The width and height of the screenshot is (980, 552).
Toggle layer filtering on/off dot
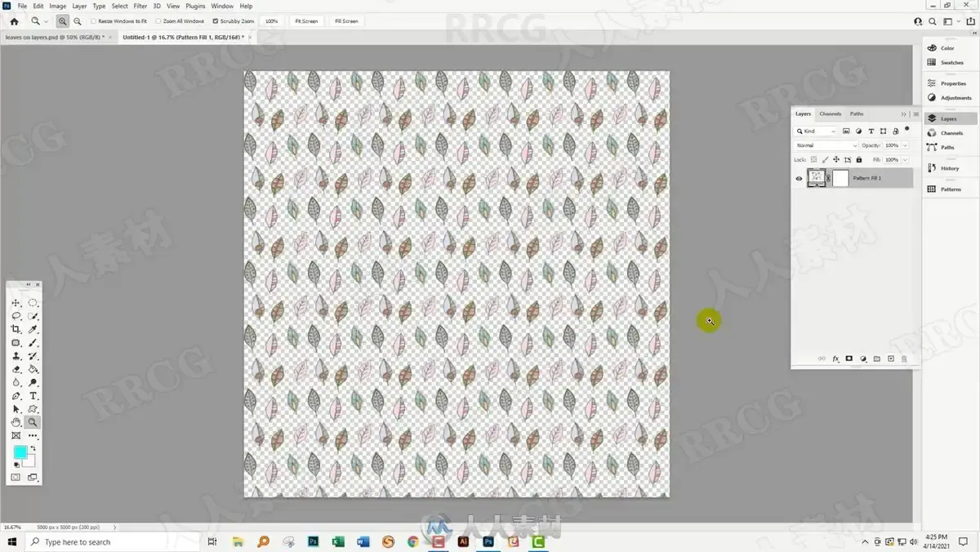click(906, 129)
